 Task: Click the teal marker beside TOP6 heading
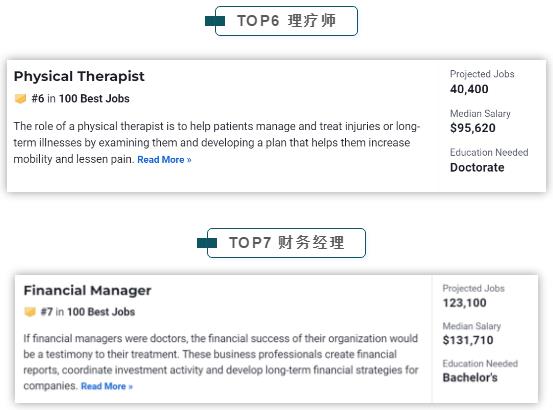tap(215, 21)
